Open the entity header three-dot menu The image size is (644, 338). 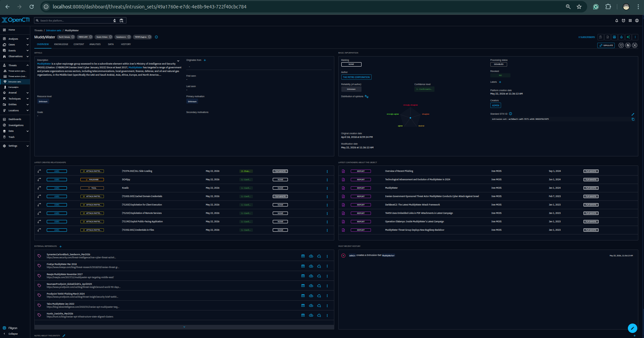[x=635, y=37]
